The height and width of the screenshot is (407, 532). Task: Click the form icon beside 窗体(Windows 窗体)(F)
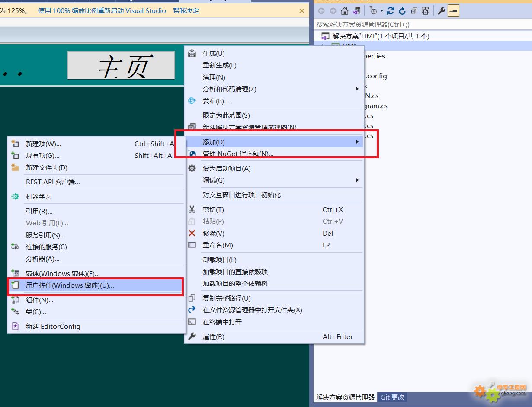15,273
